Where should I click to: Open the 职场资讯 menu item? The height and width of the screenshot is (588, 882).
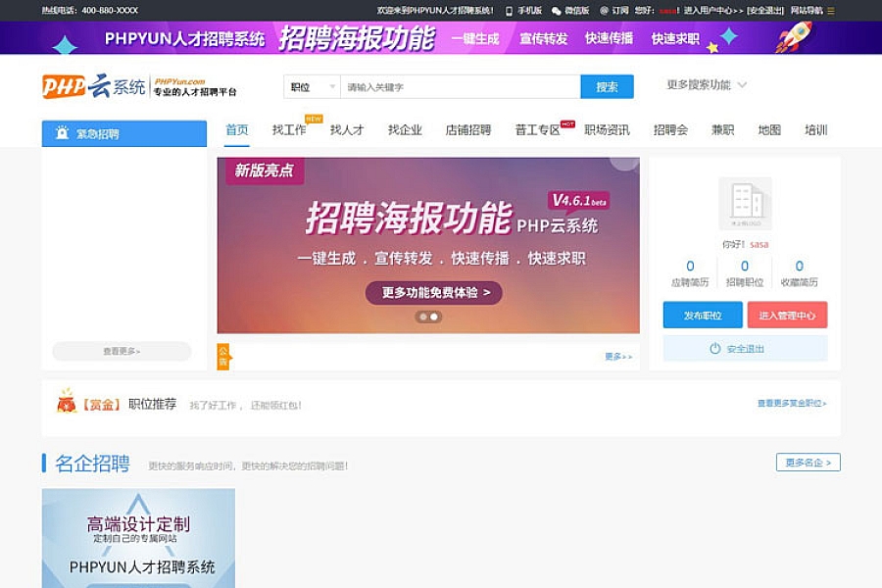(x=607, y=130)
